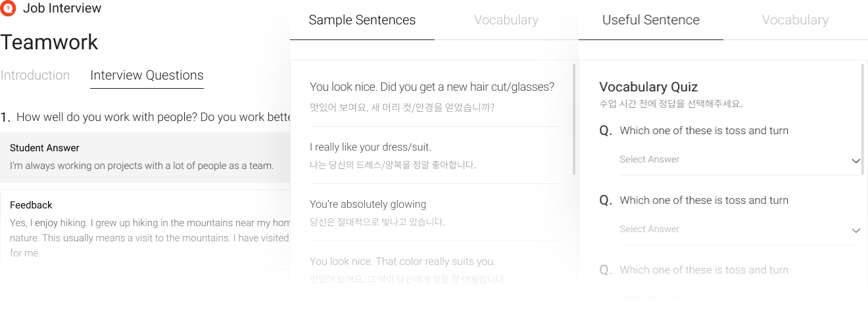Open the second question's Select Answer dropdown
Viewport: 868px width, 309px height.
point(740,229)
